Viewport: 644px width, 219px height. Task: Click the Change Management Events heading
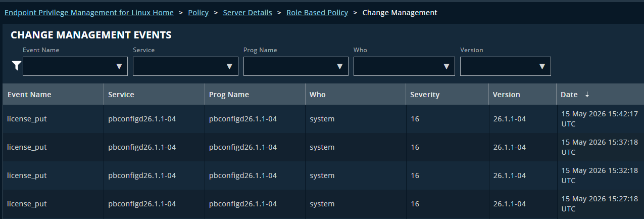coord(91,35)
